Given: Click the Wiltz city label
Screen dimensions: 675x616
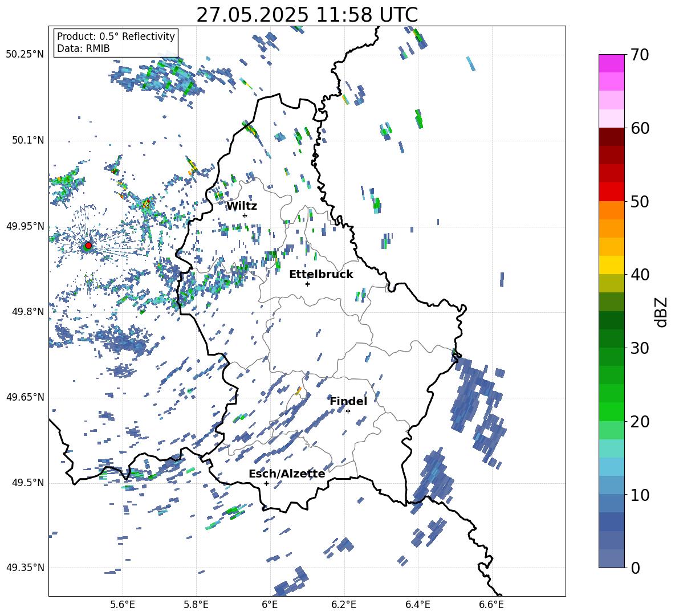Looking at the screenshot, I should coord(242,206).
